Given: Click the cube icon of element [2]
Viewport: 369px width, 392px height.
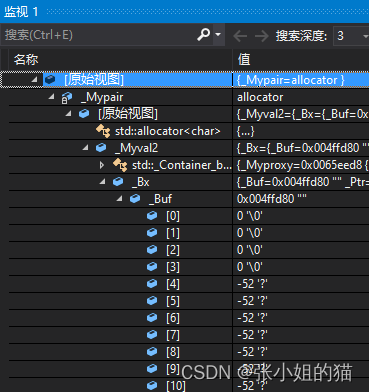Looking at the screenshot, I should tap(152, 249).
